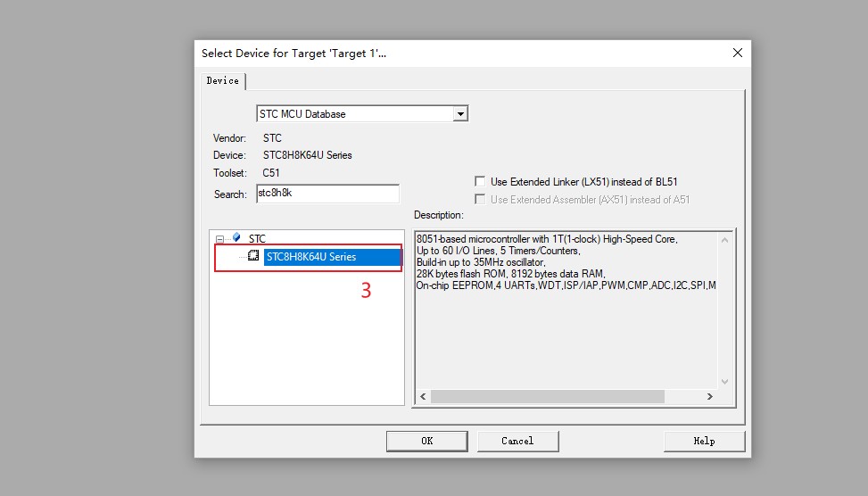Click description scroll down arrow

[x=724, y=382]
